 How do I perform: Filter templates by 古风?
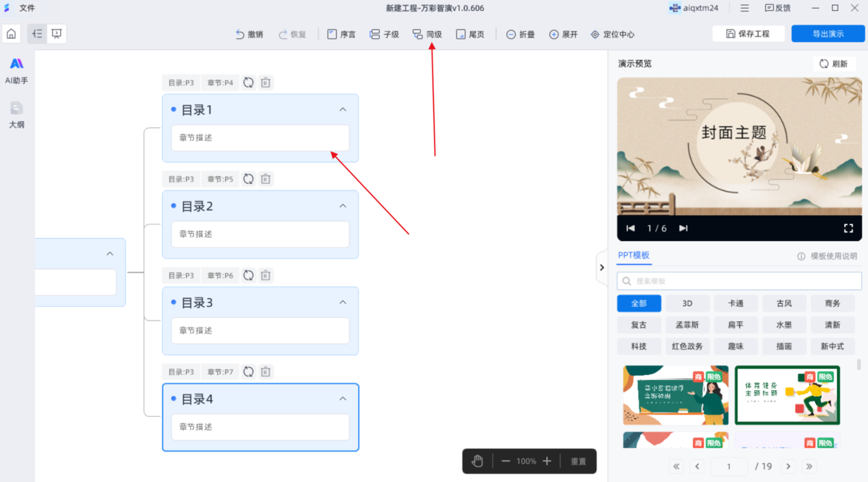(784, 303)
